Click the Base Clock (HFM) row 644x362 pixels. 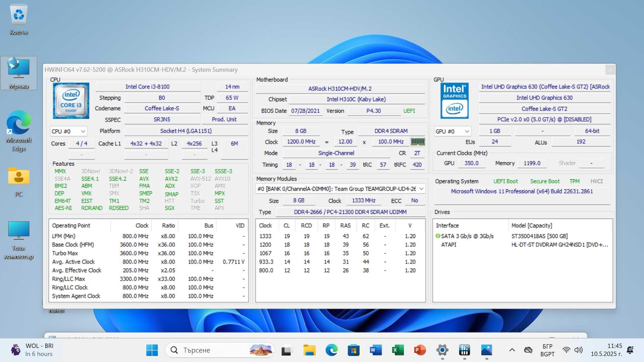[149, 245]
